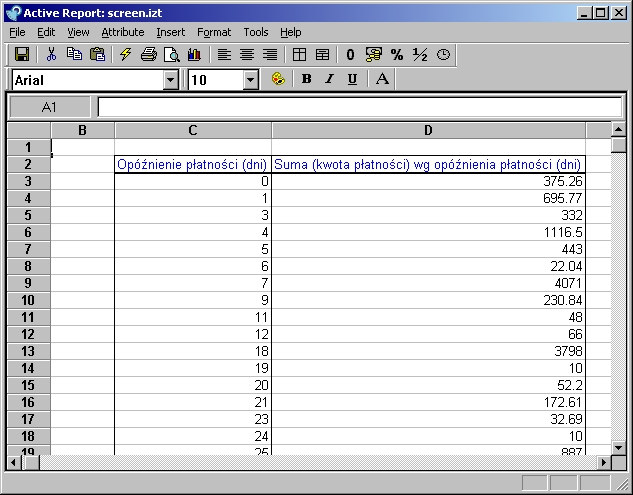
Task: Click the vertical scrollbar up arrow
Action: [x=618, y=130]
